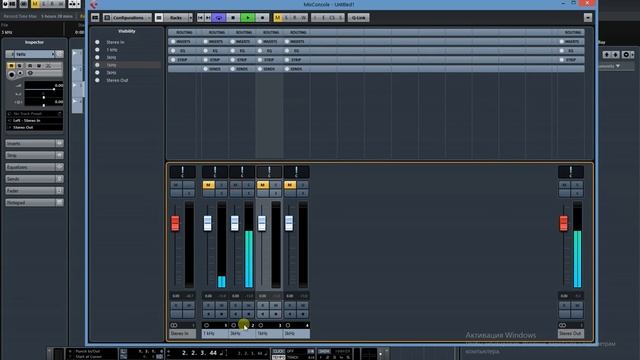640x360 pixels.
Task: Deactivate all mutes with yellow M toolbar button
Action: [278, 18]
